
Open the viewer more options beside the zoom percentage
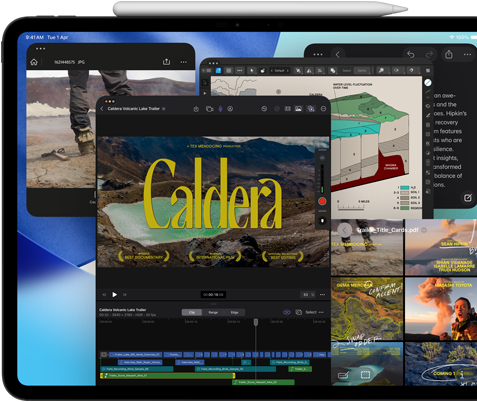[322, 295]
